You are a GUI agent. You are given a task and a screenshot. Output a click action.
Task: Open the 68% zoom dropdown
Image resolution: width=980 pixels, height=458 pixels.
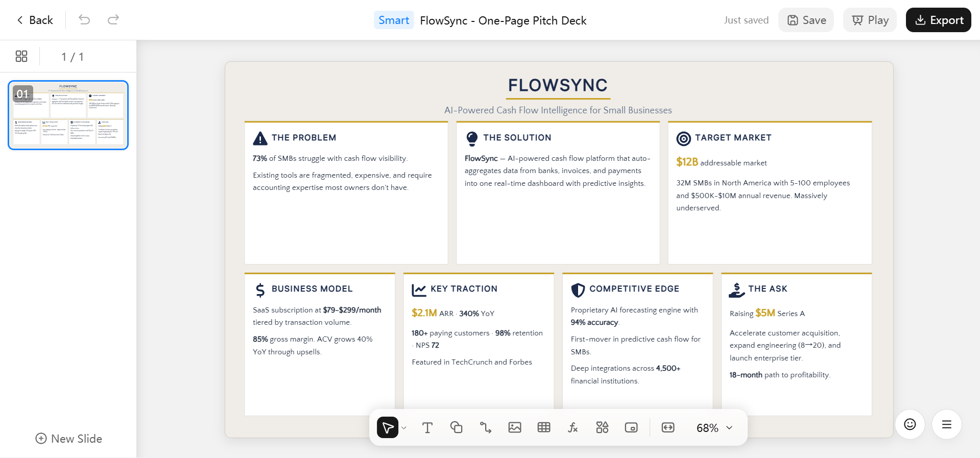click(714, 428)
